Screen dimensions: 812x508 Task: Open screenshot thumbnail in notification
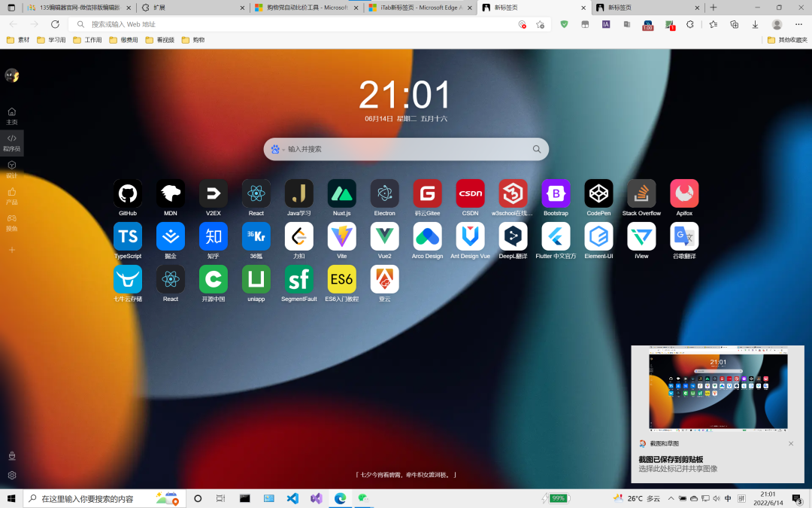pos(718,391)
